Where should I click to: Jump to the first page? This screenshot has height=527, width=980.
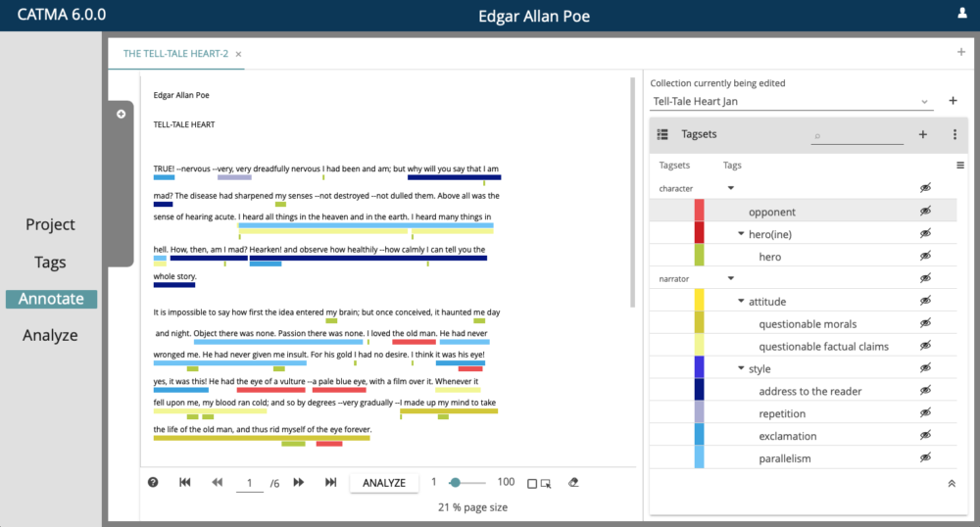185,482
